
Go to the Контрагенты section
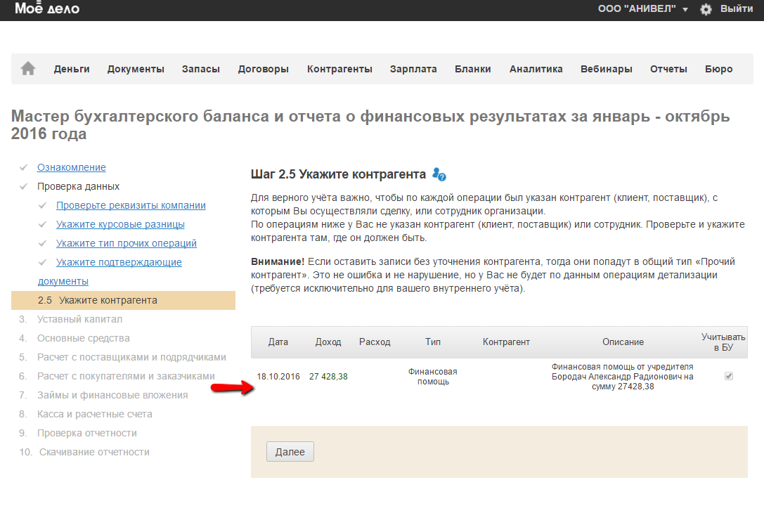pyautogui.click(x=339, y=69)
